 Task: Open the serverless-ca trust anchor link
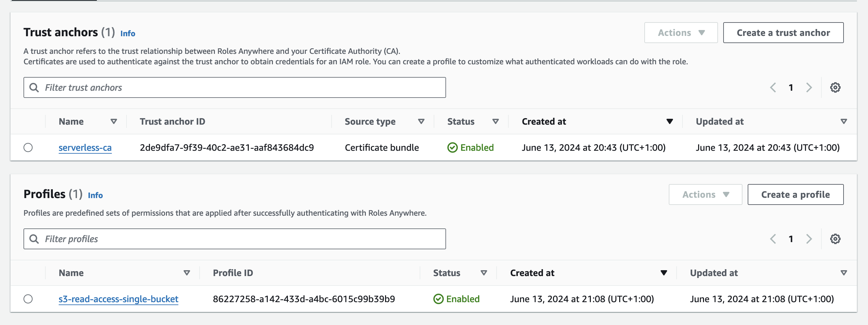85,148
